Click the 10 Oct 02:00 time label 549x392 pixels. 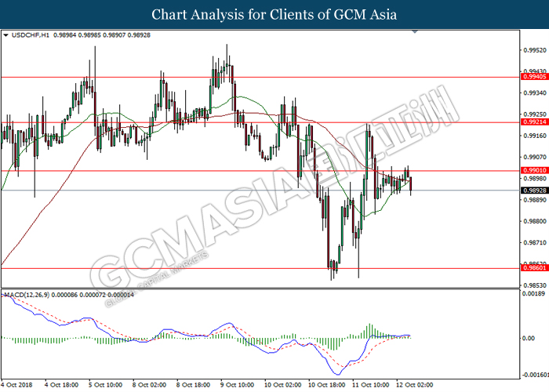tap(282, 385)
